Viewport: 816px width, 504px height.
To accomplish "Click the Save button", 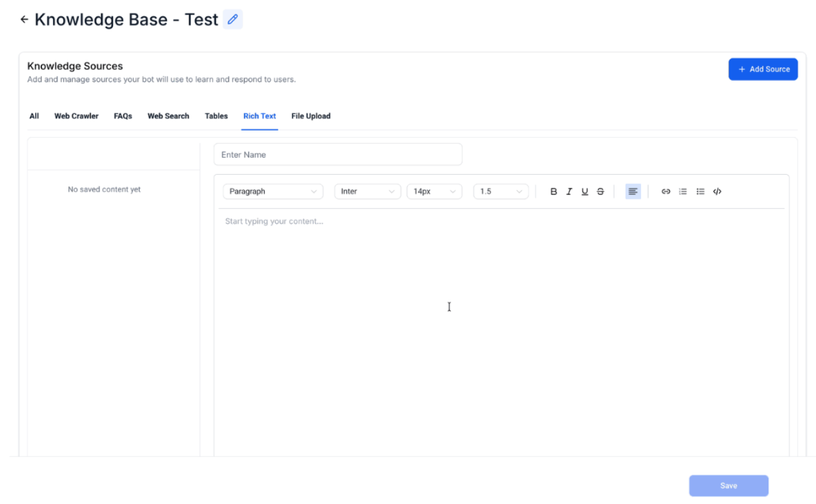I will pos(729,486).
